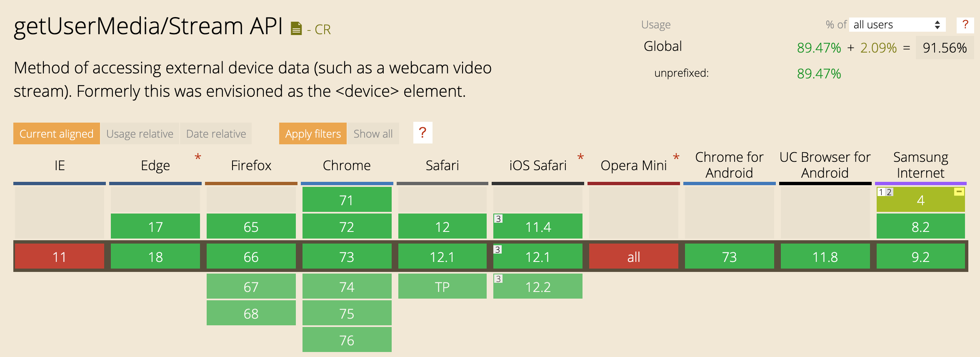Image resolution: width=980 pixels, height=357 pixels.
Task: Open the spec document icon beside title
Action: [x=296, y=28]
